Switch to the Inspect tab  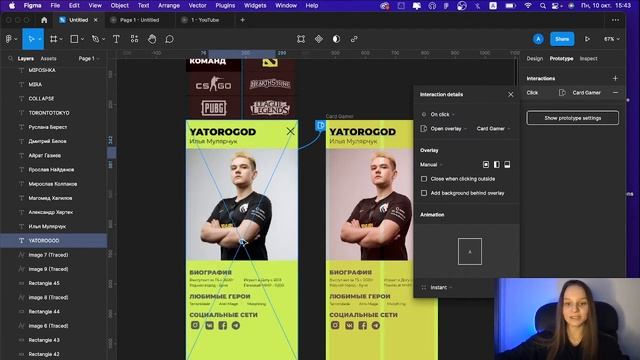coord(589,59)
